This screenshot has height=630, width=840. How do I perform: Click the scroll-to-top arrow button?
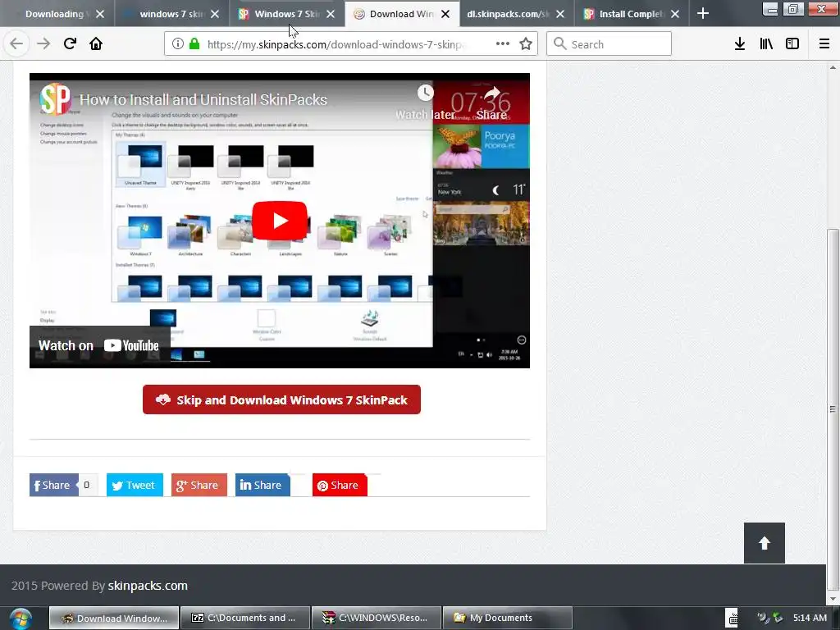765,543
